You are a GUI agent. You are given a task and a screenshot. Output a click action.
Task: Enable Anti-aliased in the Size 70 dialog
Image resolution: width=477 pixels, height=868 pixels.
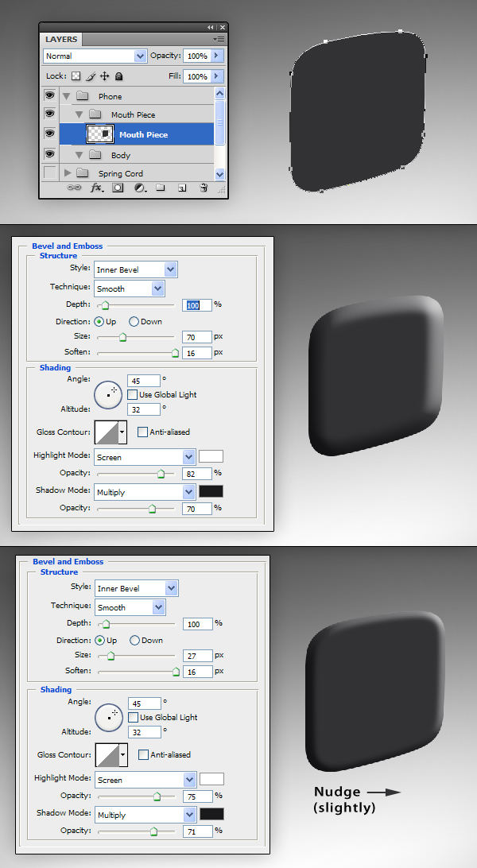[143, 432]
